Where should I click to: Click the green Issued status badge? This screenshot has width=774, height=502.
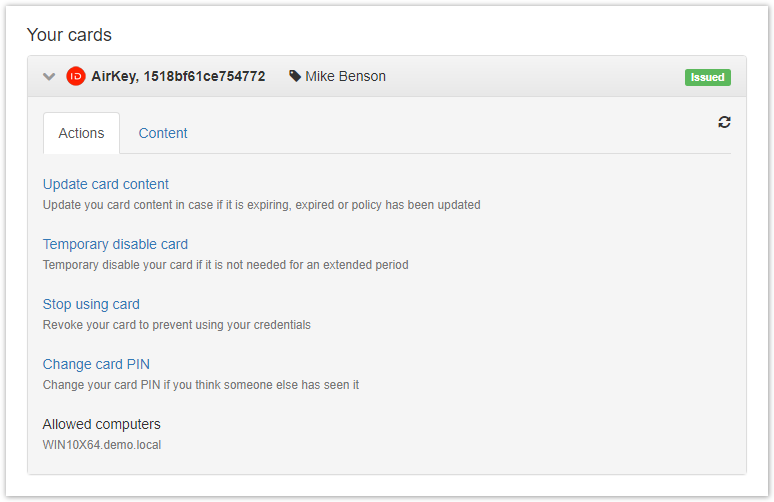(707, 77)
